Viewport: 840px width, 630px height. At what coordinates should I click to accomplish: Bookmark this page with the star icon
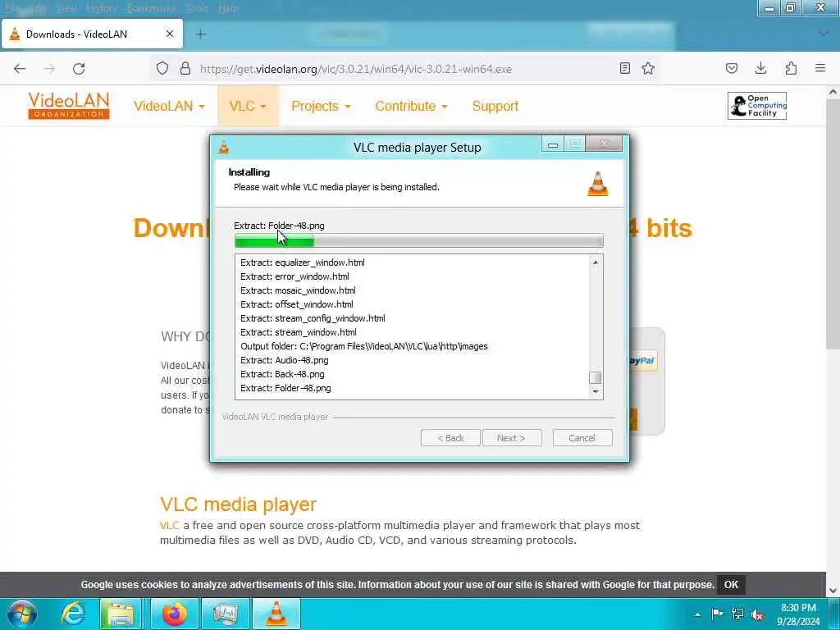pyautogui.click(x=648, y=68)
